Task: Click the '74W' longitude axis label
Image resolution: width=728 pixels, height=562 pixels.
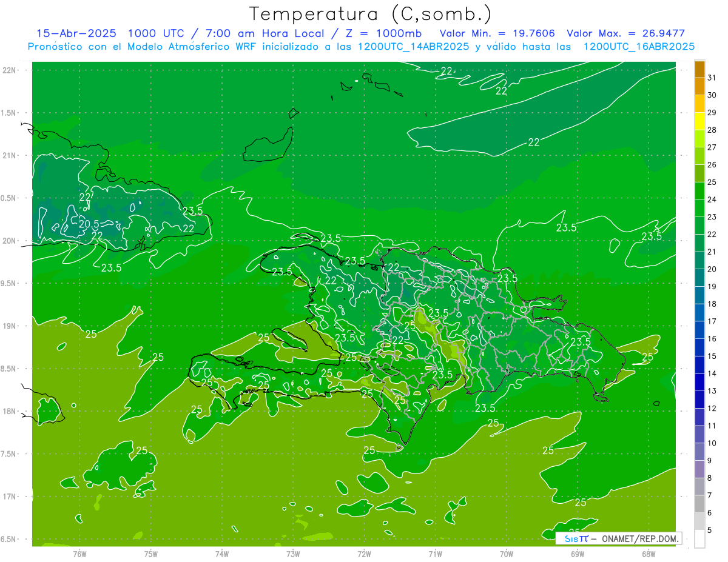Action: [x=222, y=554]
